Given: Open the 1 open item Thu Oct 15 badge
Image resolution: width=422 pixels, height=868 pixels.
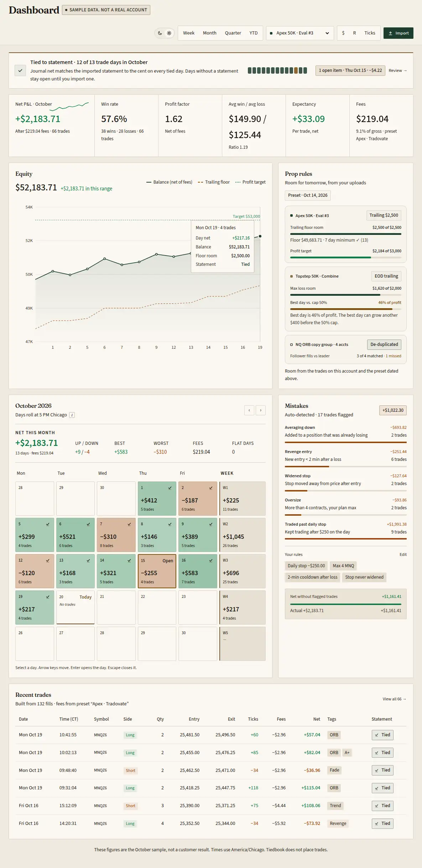Looking at the screenshot, I should [350, 70].
